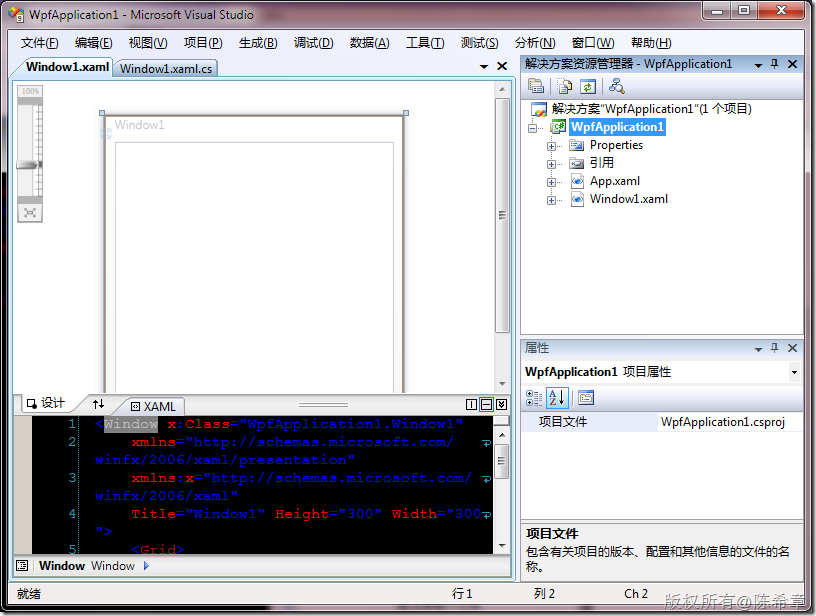
Task: Click the blue arrow after the Window breadcrumb
Action: 146,566
